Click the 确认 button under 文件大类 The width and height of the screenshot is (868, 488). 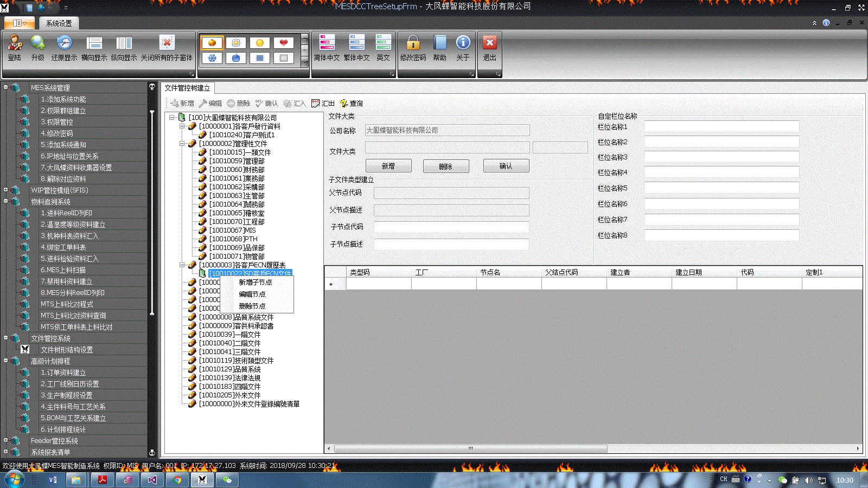pyautogui.click(x=506, y=166)
